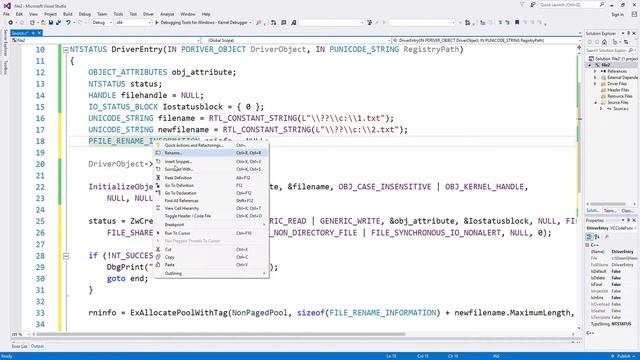Choose Peek Definition in context menu

211,178
